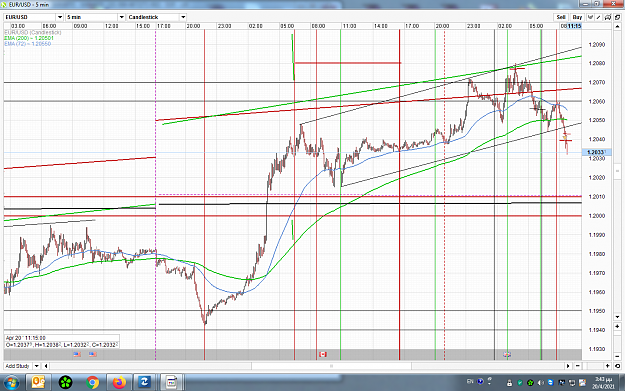625x391 pixels.
Task: Click the horizontal time scrollbar track
Action: [x=307, y=366]
